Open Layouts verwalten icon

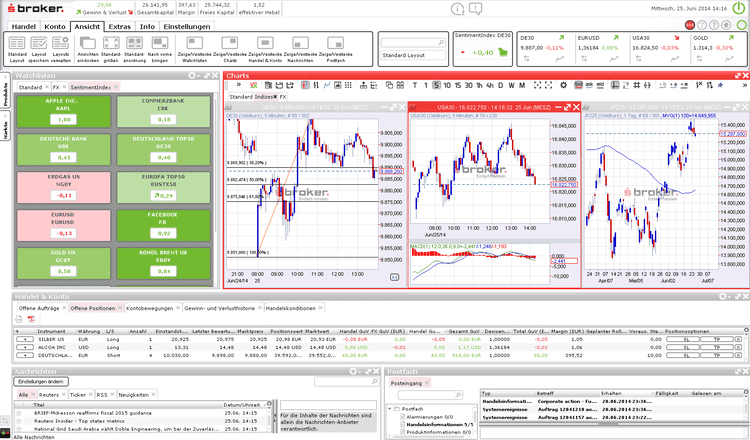point(61,43)
